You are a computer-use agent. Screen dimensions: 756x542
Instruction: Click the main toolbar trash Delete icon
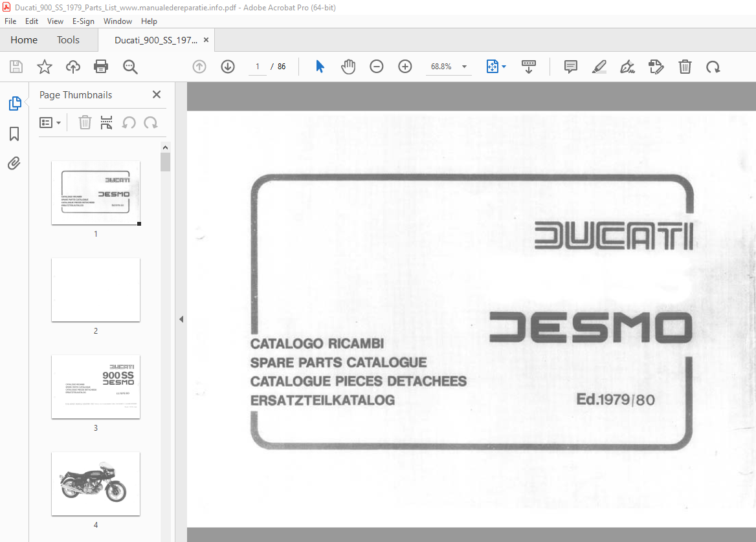(685, 67)
